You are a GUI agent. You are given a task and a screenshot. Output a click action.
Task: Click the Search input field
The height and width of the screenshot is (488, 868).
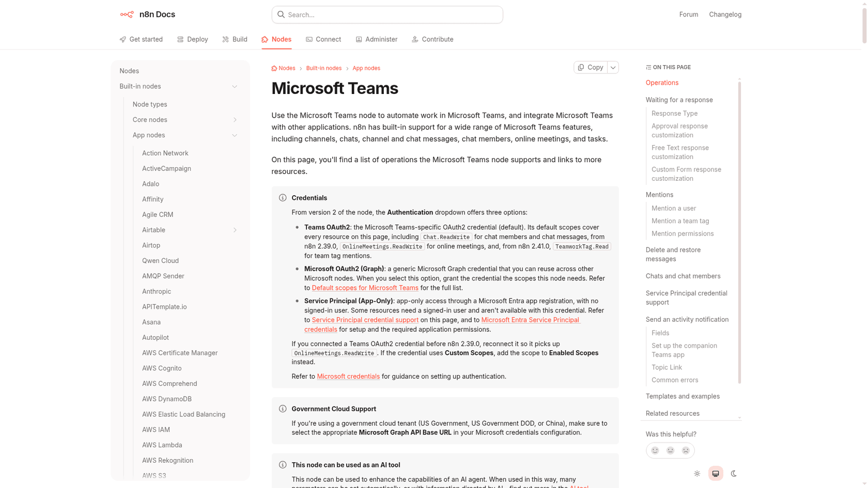point(387,14)
